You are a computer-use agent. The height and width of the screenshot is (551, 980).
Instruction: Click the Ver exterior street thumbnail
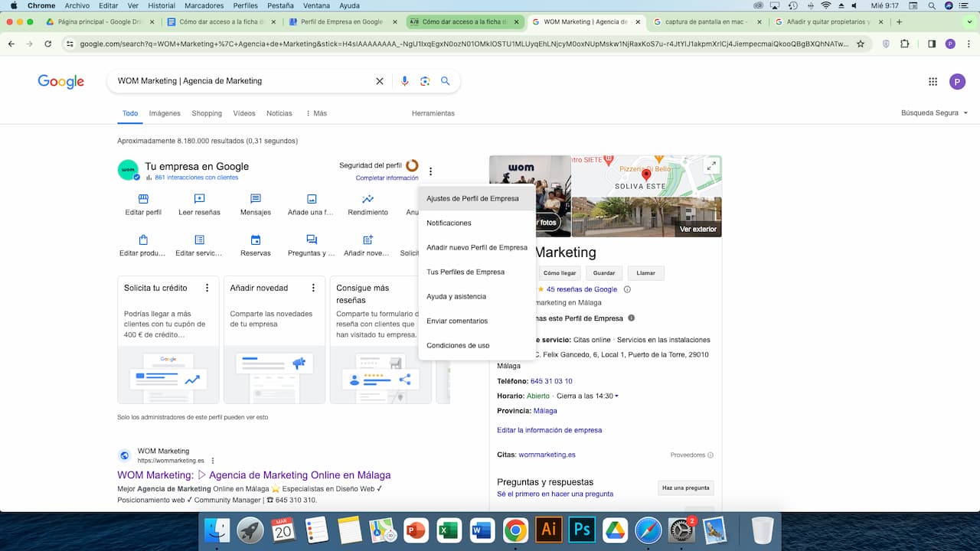click(646, 217)
